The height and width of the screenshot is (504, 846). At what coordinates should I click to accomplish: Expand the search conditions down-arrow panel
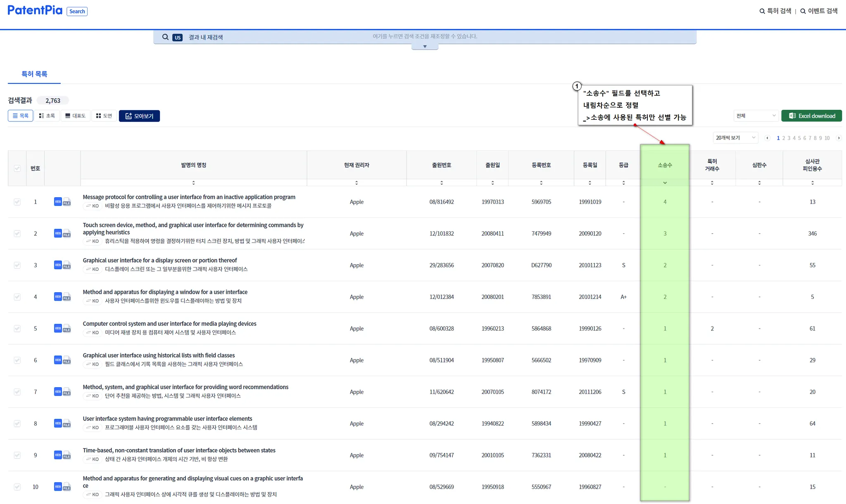pos(425,47)
